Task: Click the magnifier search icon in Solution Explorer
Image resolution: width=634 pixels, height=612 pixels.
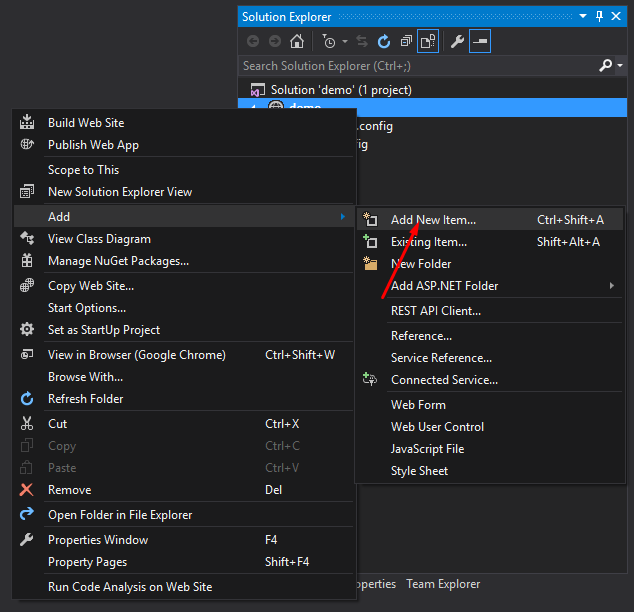Action: click(605, 65)
